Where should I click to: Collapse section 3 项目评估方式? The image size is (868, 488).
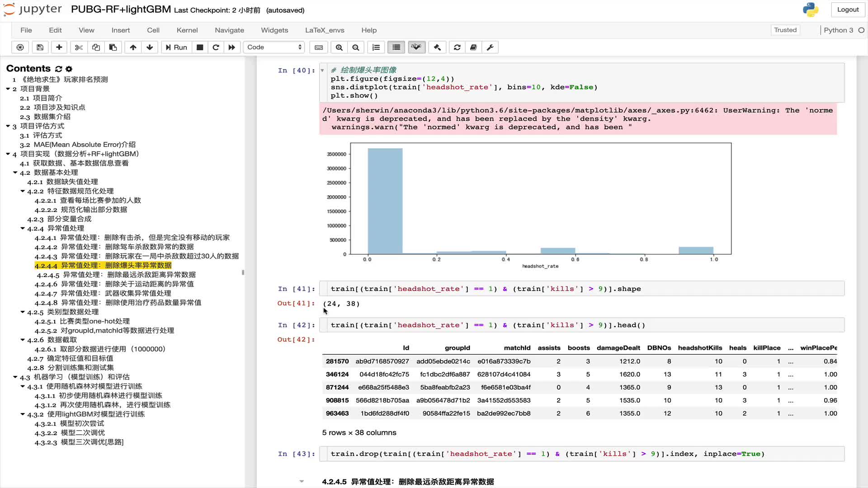[8, 126]
